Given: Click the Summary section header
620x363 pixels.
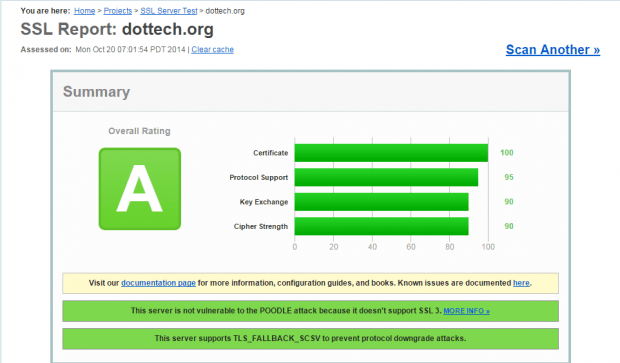Looking at the screenshot, I should point(310,92).
